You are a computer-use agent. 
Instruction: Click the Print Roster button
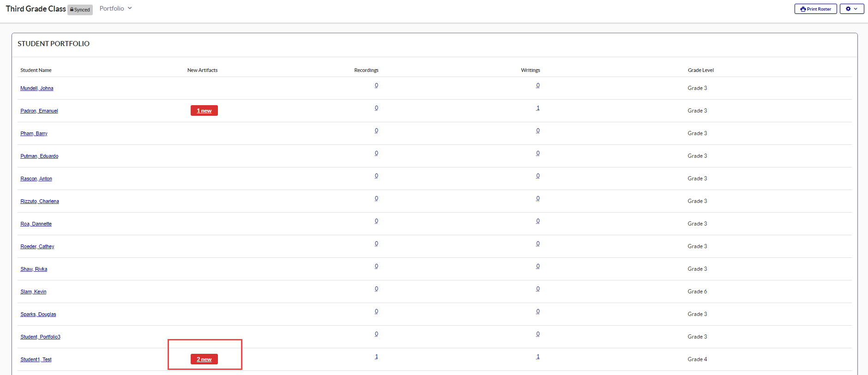(x=815, y=9)
